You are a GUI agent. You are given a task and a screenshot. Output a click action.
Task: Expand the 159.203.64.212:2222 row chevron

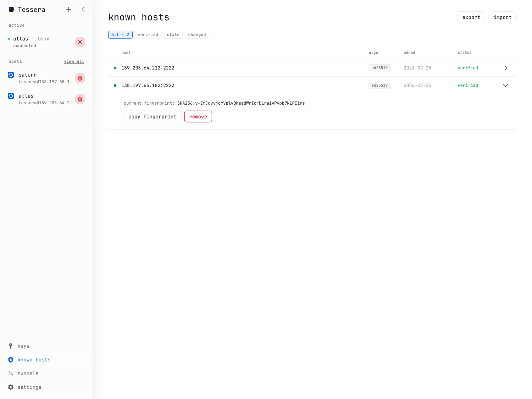coord(506,68)
